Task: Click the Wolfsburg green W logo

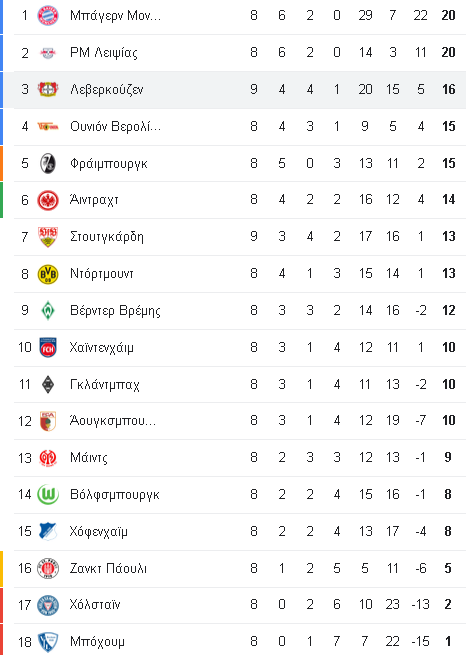Action: coord(48,495)
